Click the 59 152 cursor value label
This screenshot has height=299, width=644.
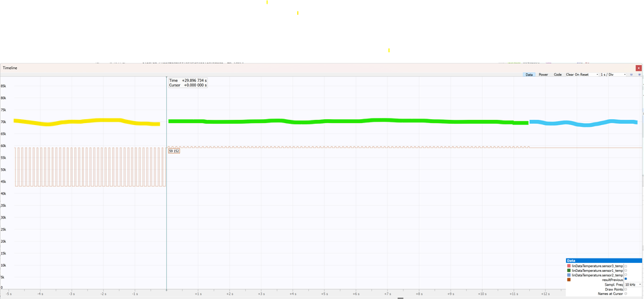coord(174,151)
